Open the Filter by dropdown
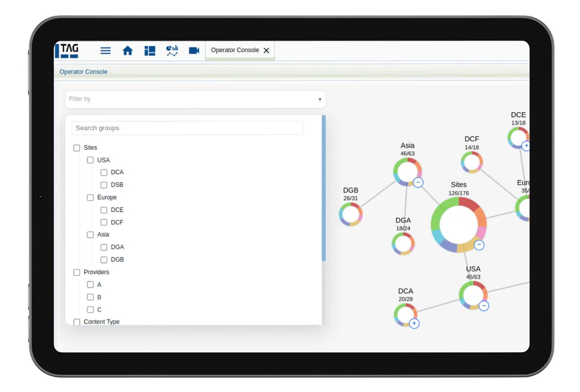 [x=195, y=99]
